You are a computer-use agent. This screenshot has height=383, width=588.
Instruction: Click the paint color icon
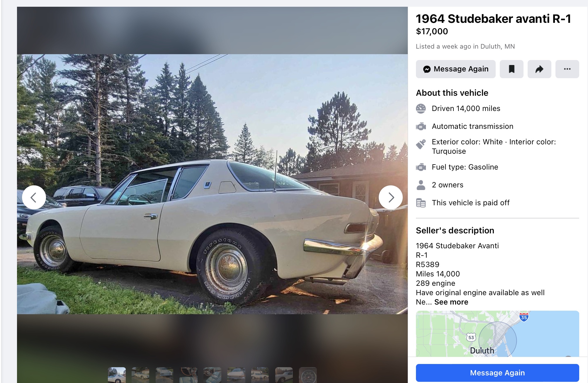point(421,144)
